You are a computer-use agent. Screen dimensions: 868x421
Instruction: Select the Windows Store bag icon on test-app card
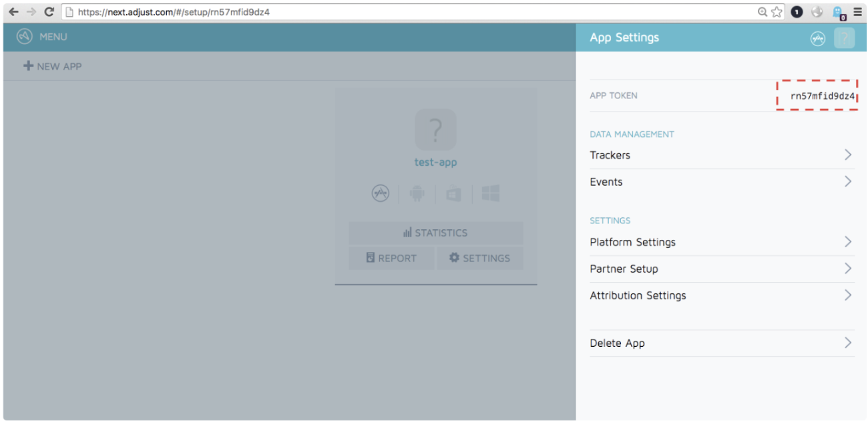tap(453, 194)
